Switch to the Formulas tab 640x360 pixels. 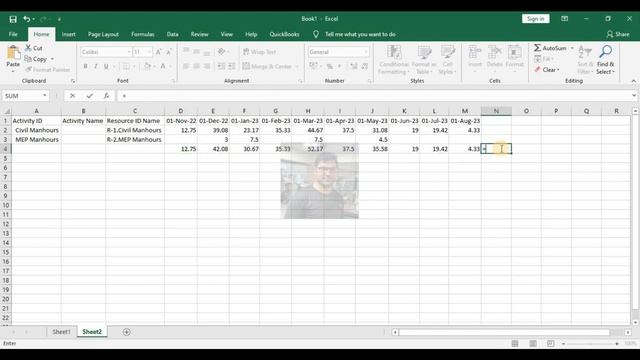tap(143, 35)
